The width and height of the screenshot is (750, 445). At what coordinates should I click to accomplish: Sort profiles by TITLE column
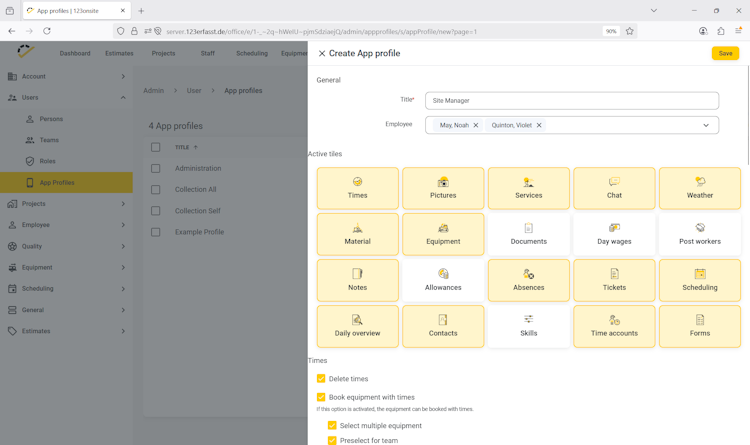(x=186, y=147)
